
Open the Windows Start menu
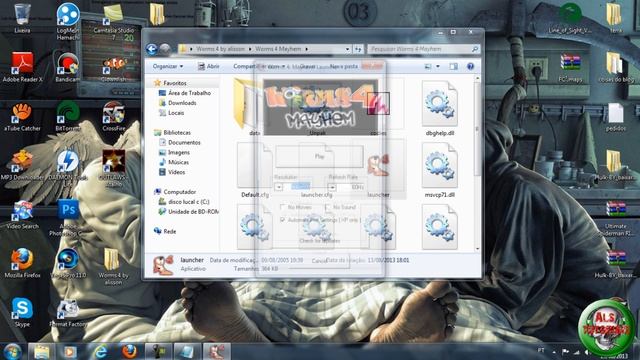(x=12, y=351)
